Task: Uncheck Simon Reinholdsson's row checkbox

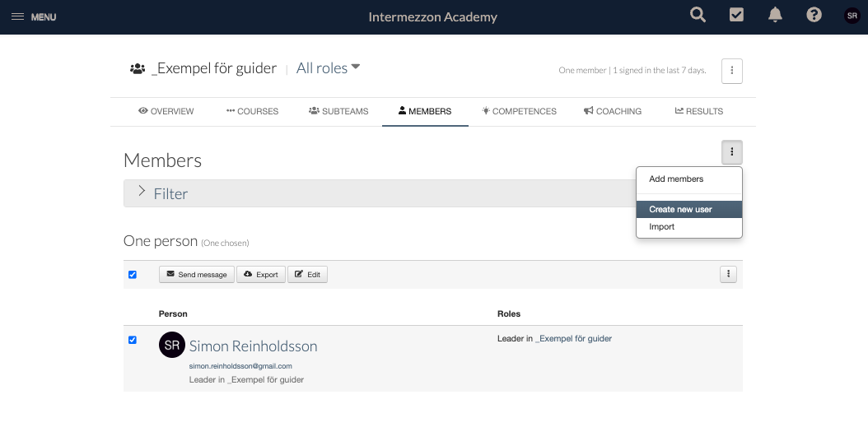Action: click(133, 340)
